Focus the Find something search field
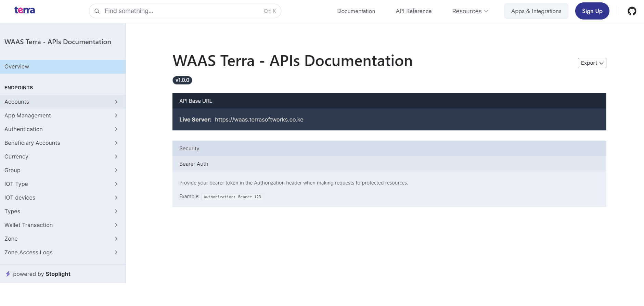The width and height of the screenshot is (644, 306). tap(181, 11)
